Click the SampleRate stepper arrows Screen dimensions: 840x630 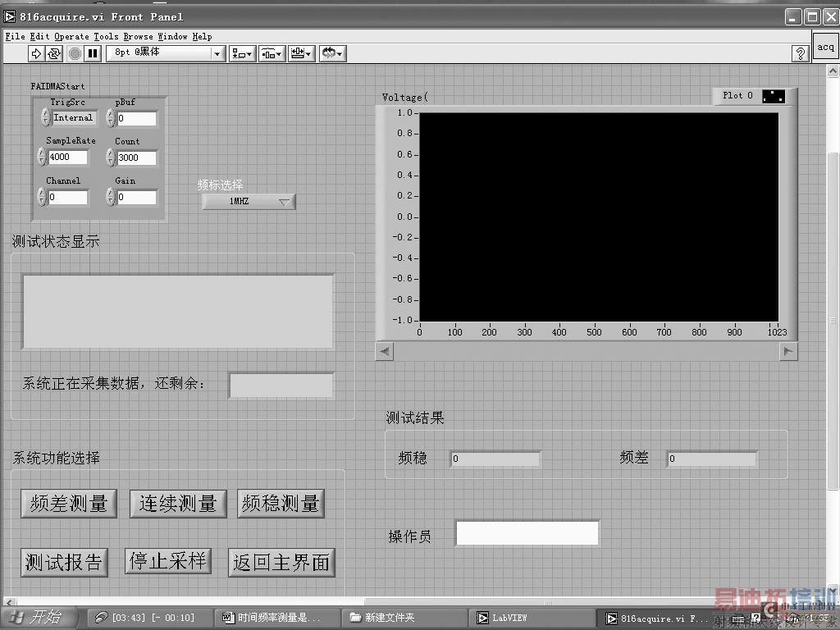pos(42,157)
